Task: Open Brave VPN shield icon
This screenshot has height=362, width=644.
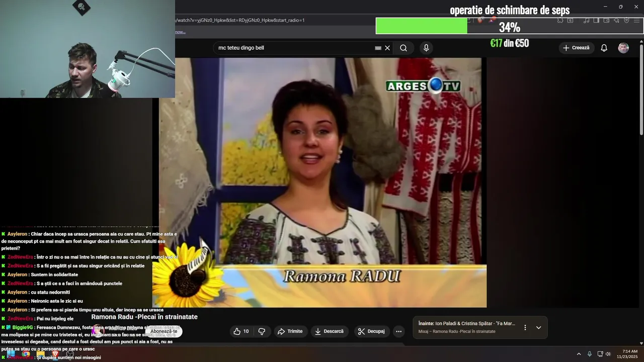Action: pyautogui.click(x=626, y=20)
